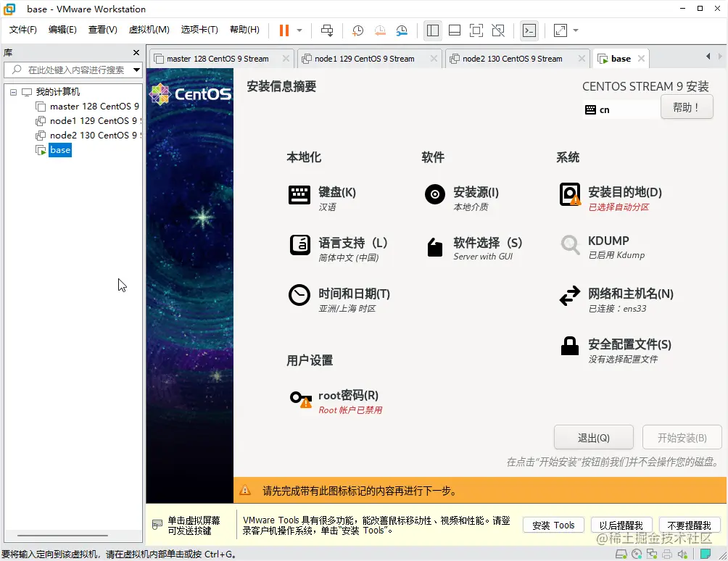Close the node2 130 tab

[x=582, y=59]
